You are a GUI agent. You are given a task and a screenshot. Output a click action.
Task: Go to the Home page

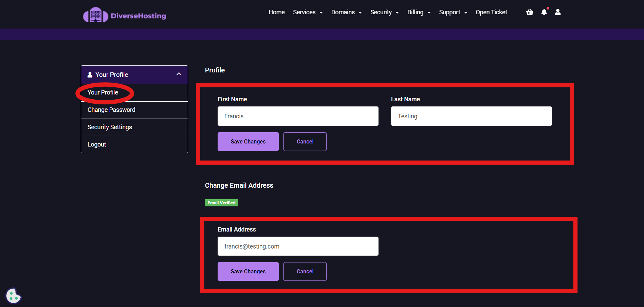(276, 12)
